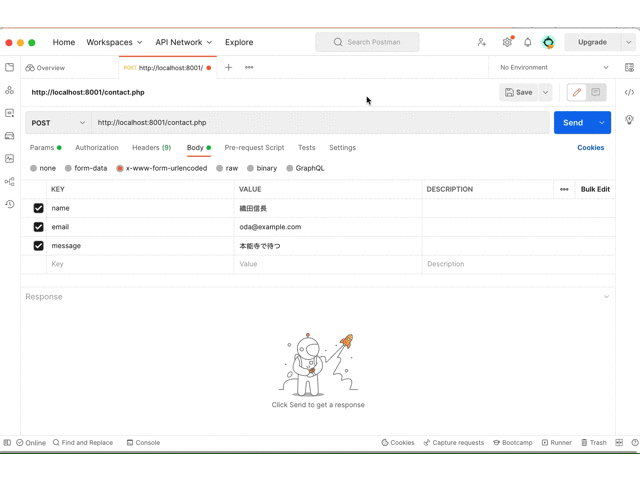Screen dimensions: 640x480
Task: Open the POST method dropdown
Action: (58, 123)
